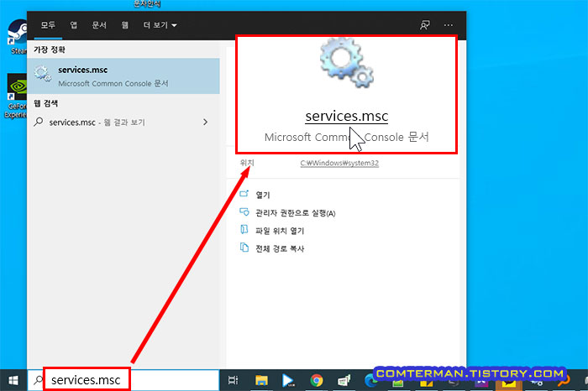Open the 더 보기 dropdown

(x=160, y=25)
